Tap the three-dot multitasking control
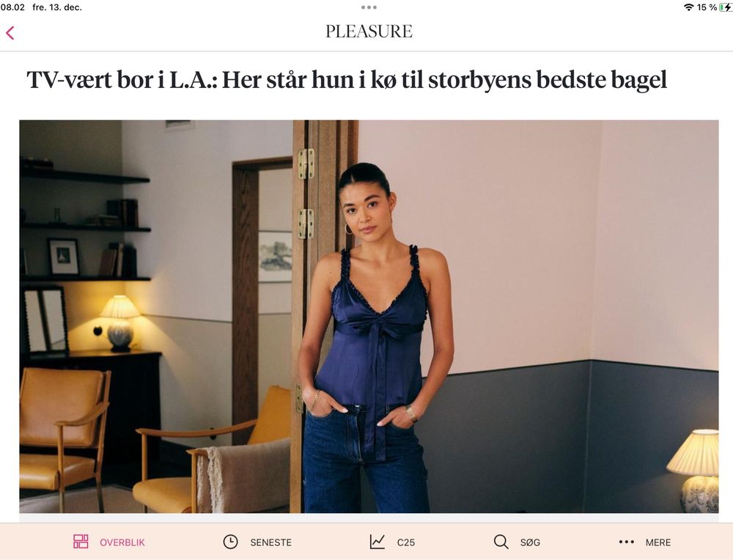 tap(369, 7)
